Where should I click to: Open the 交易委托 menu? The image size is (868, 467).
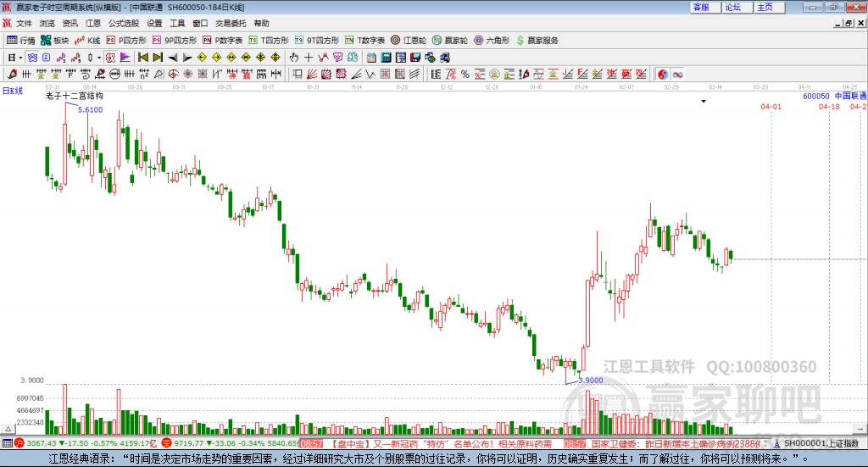pyautogui.click(x=231, y=23)
